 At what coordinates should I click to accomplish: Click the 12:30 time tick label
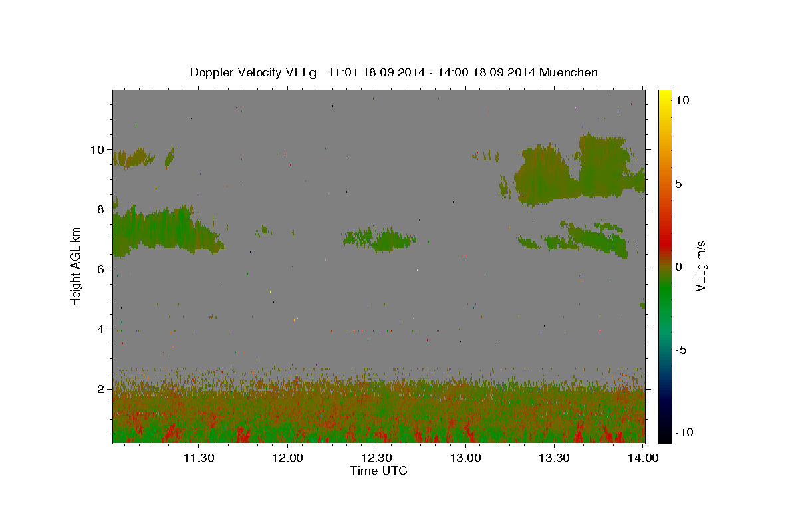click(x=376, y=458)
